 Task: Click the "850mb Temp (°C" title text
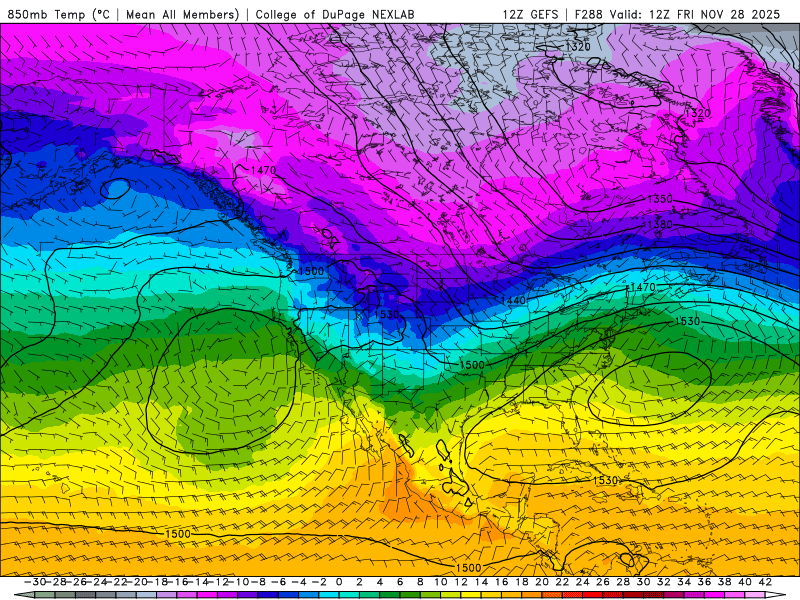tap(59, 14)
